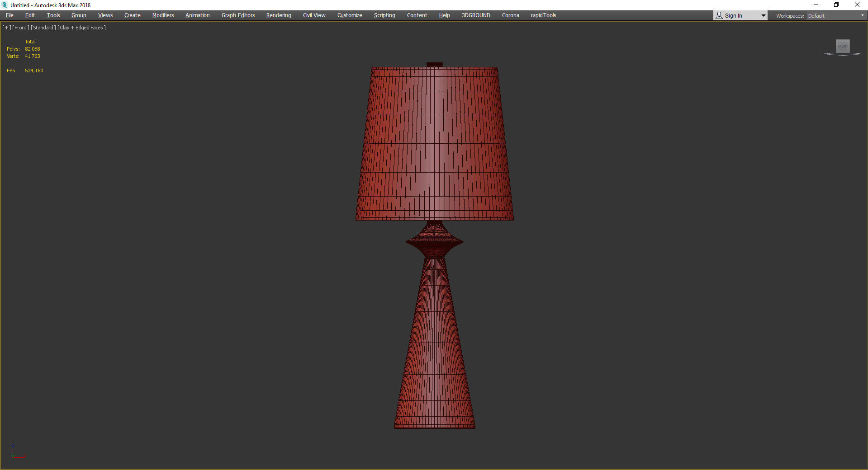Viewport: 868px width, 470px height.
Task: Click the 3ds Max application icon
Action: [x=5, y=5]
